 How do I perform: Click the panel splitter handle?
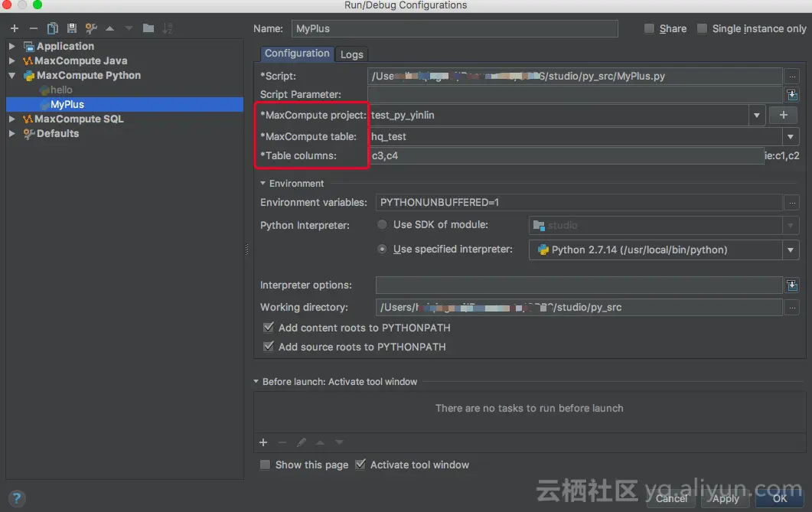[x=246, y=249]
